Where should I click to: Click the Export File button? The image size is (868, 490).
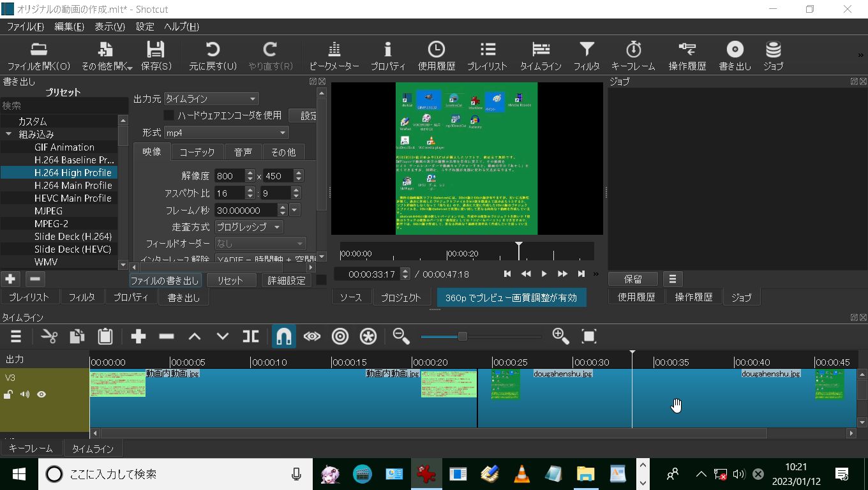click(x=165, y=281)
